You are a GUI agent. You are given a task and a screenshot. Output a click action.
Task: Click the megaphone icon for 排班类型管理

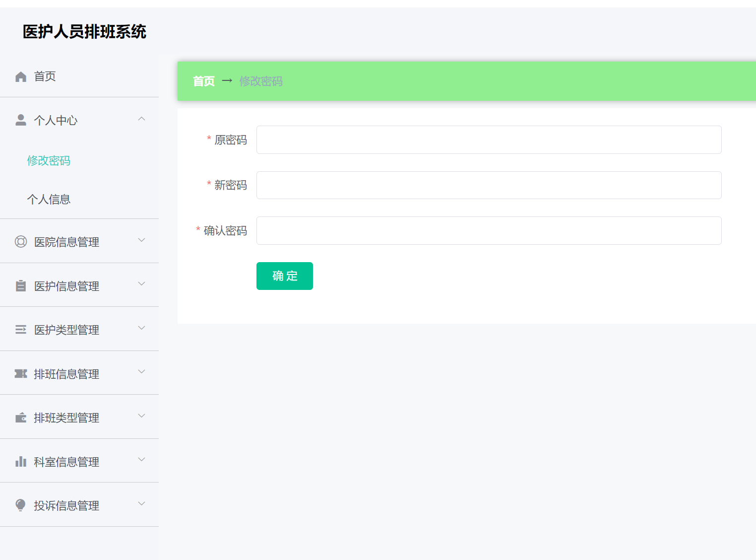[x=20, y=417]
